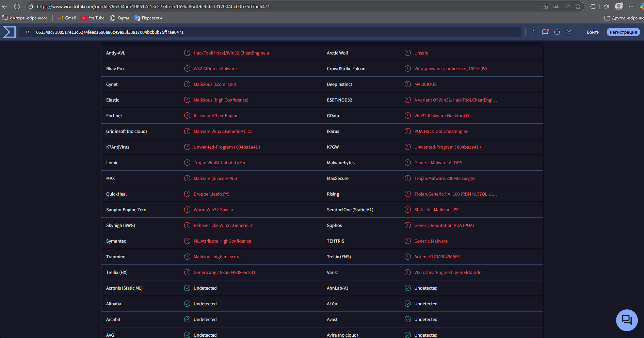644x338 pixels.
Task: Open the floating chat bubble button
Action: 627,320
